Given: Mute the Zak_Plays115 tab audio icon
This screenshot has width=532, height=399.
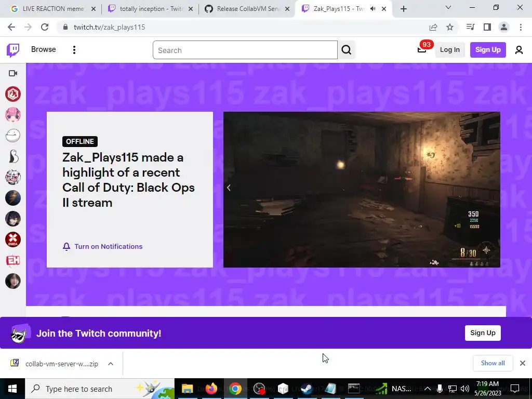Looking at the screenshot, I should 373,9.
